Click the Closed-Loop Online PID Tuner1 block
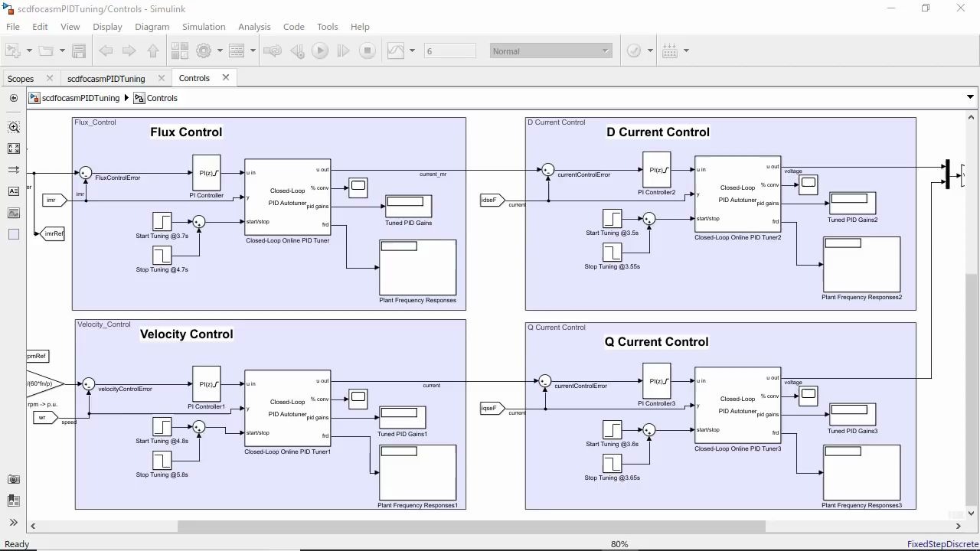 [288, 409]
